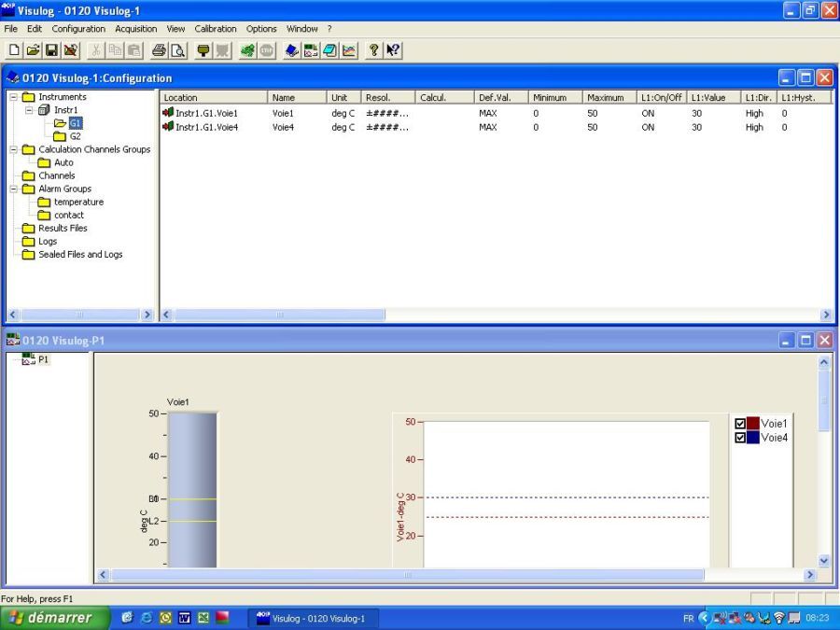Click the New file toolbar icon
This screenshot has width=840, height=630.
pyautogui.click(x=14, y=49)
